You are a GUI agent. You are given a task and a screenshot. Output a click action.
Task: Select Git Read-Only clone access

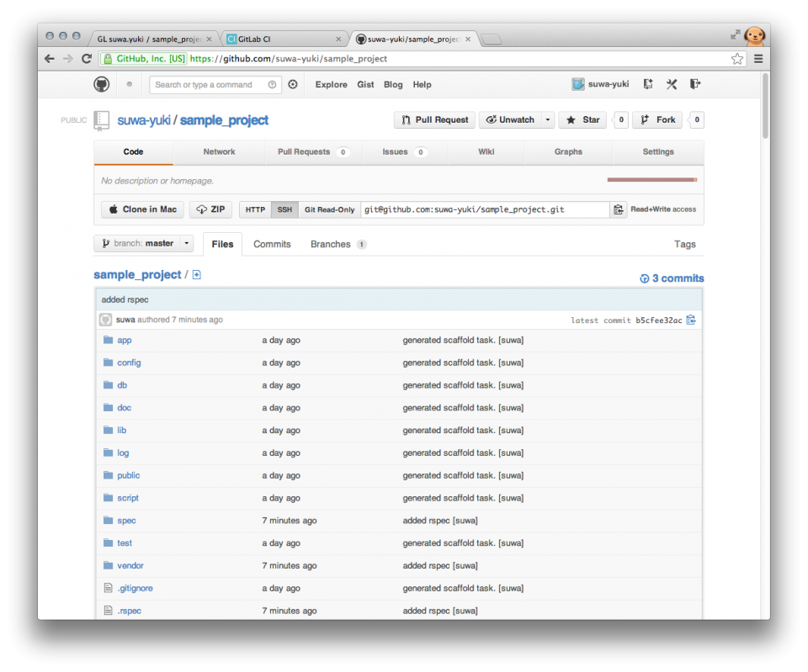[329, 209]
